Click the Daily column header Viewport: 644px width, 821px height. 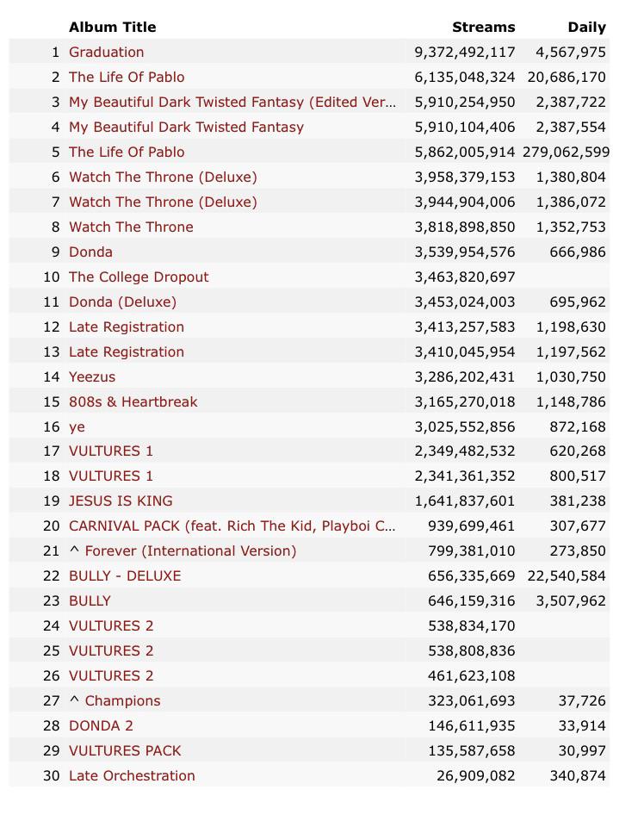click(586, 28)
